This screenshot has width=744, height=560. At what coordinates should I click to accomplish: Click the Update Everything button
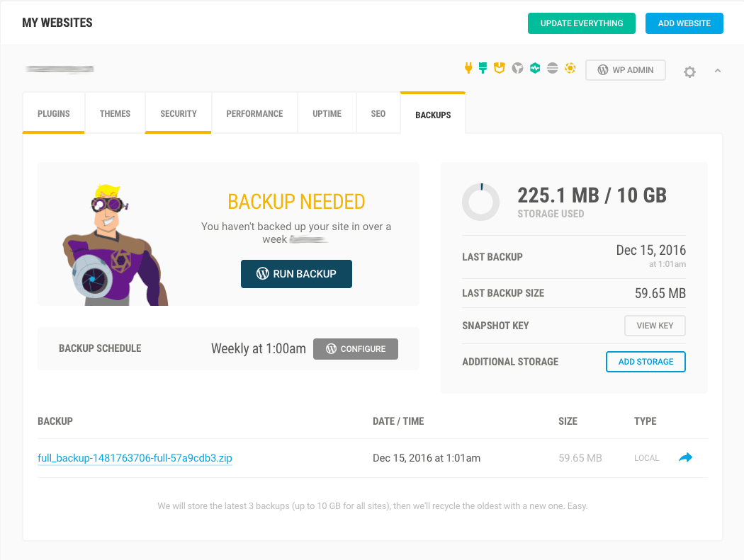(x=581, y=23)
